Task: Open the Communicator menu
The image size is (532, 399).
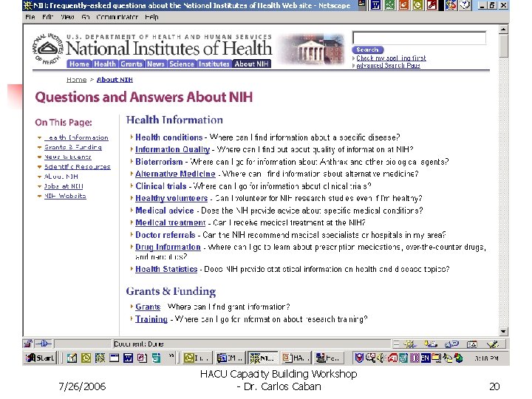Action: (x=117, y=17)
